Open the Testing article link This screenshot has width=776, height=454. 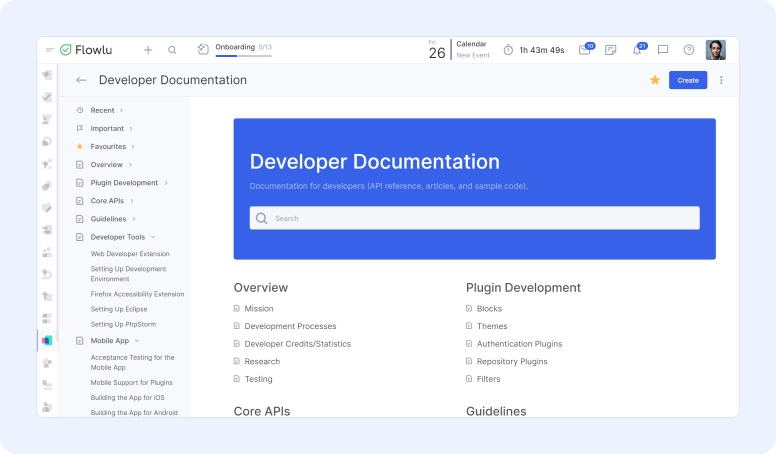point(258,379)
